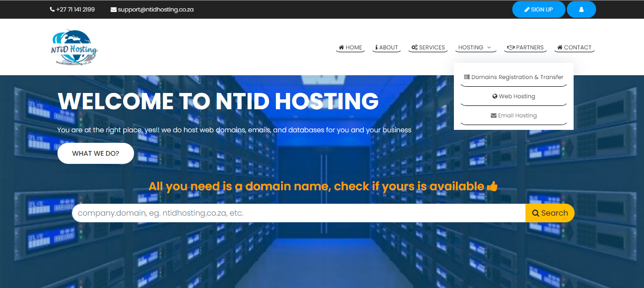Click the envelope icon beside Email Hosting
The height and width of the screenshot is (288, 644).
coord(494,115)
